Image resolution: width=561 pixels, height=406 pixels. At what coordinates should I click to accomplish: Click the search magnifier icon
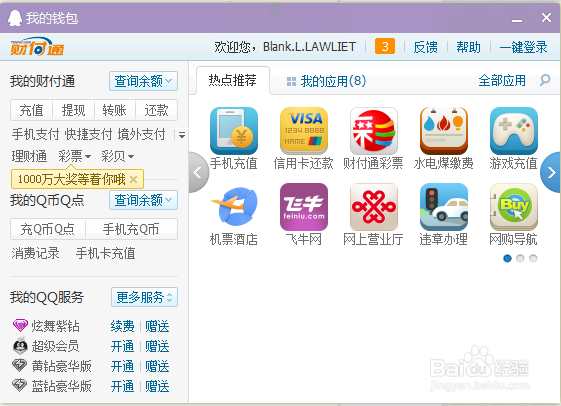point(545,80)
